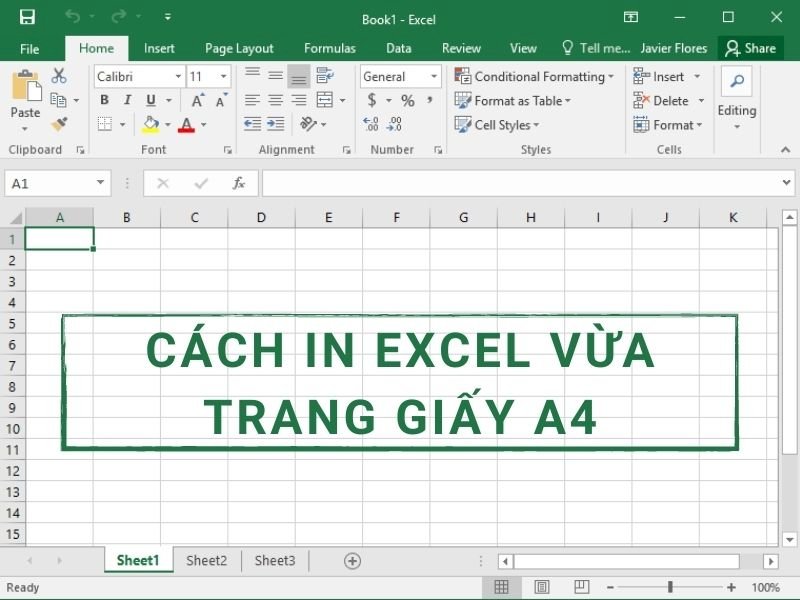The height and width of the screenshot is (600, 800).
Task: Decrease indent icon in Alignment group
Action: (252, 124)
